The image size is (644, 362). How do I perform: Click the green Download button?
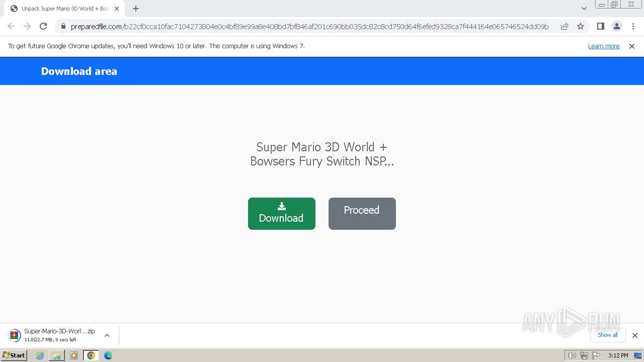282,214
